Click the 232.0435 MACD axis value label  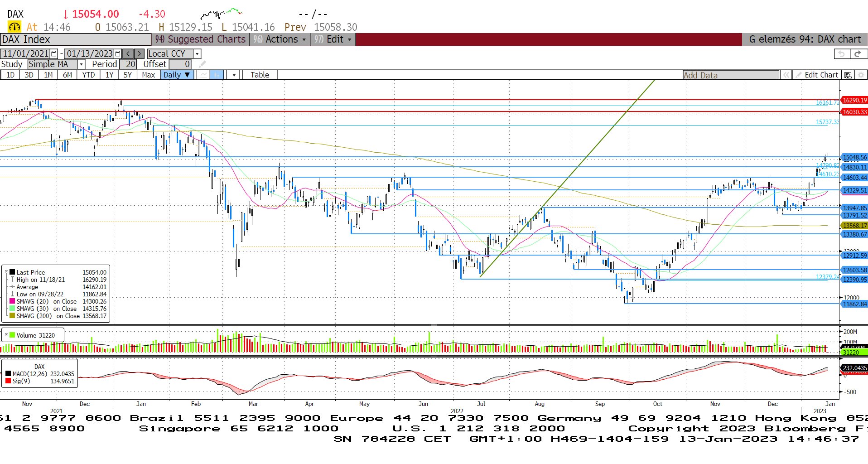pyautogui.click(x=854, y=368)
